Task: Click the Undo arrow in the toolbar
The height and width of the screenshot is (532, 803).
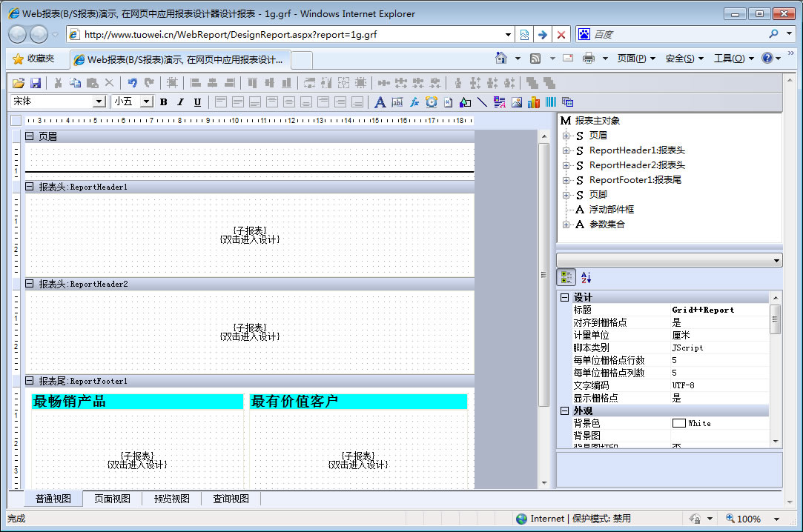Action: click(132, 83)
